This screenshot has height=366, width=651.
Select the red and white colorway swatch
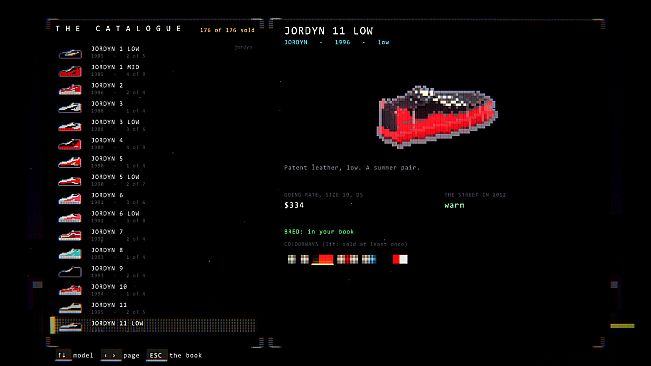400,259
